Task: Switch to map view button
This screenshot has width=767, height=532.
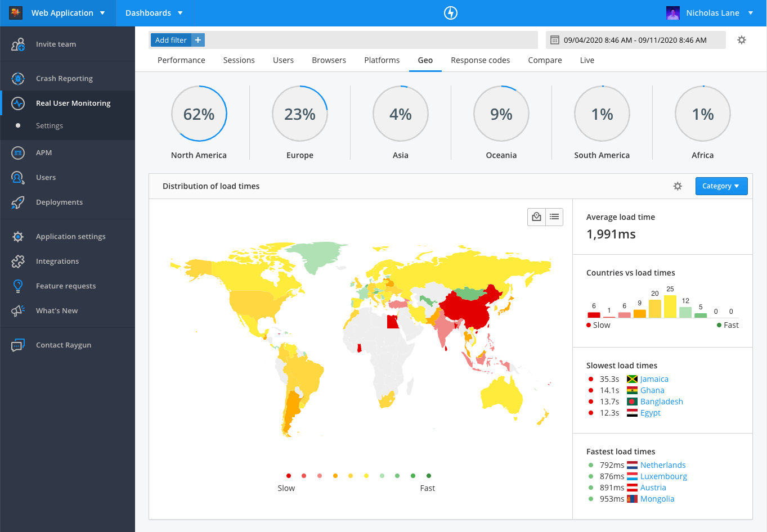Action: [537, 217]
